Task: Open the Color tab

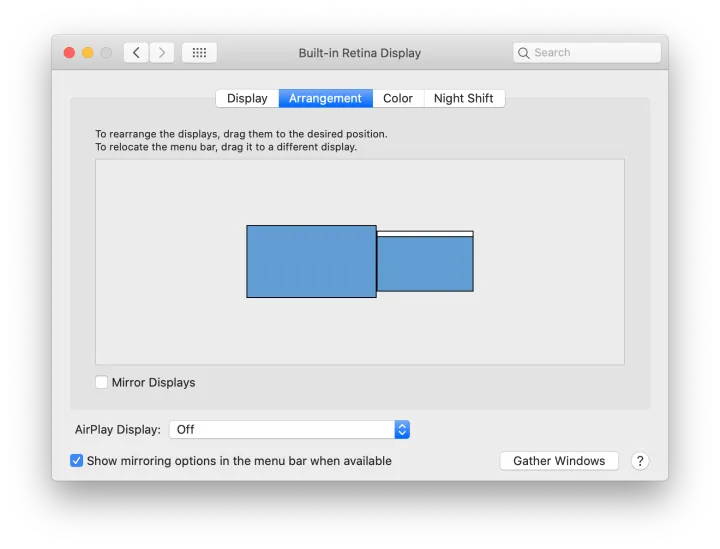Action: coord(398,98)
